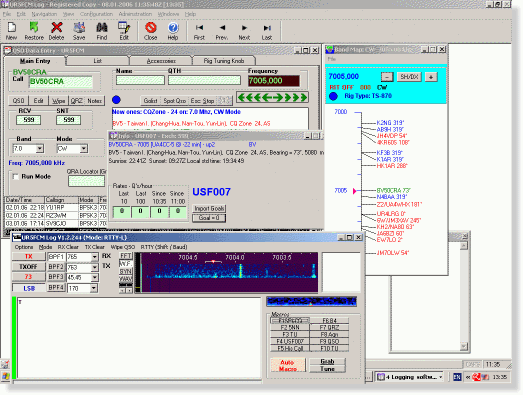The width and height of the screenshot is (523, 395).
Task: Click the F2 5NN macro button
Action: tap(290, 327)
